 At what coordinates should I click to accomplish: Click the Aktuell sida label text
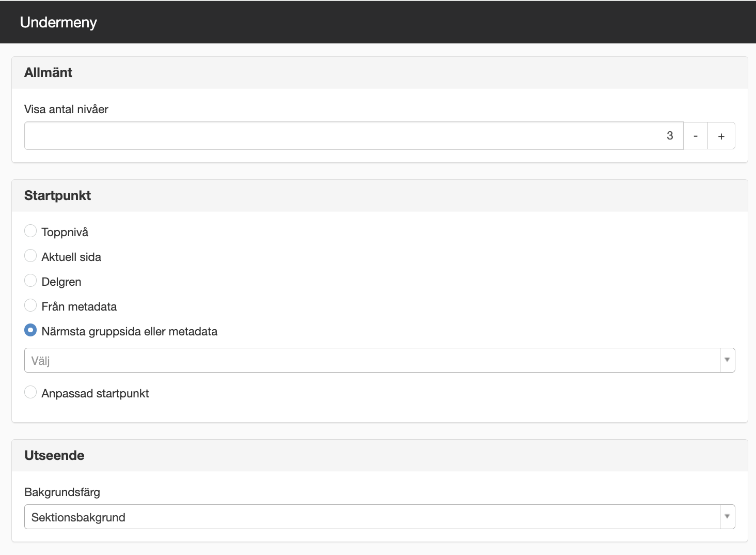[x=71, y=257]
